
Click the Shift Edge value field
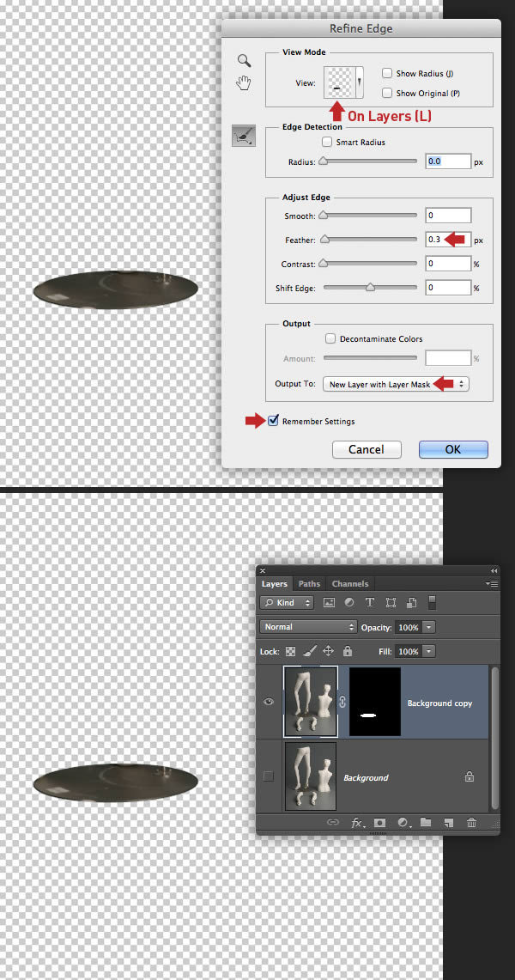448,288
